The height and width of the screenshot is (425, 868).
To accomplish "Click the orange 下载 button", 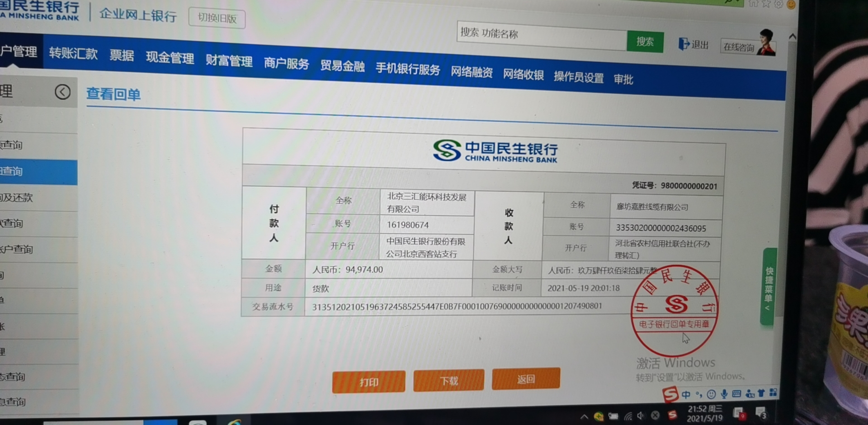I will click(448, 380).
